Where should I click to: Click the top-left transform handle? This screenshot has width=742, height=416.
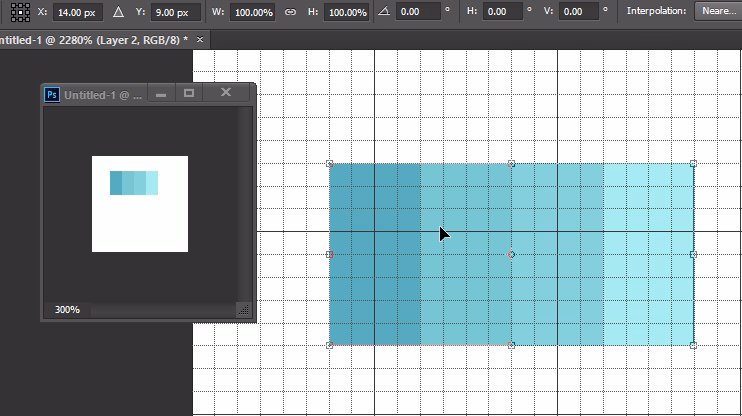[x=330, y=164]
